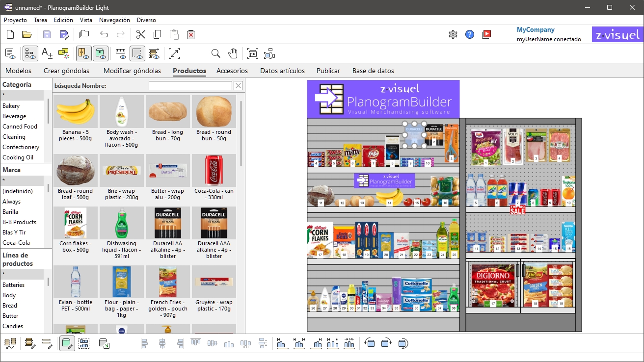The image size is (644, 362).
Task: Click in the búsqueda Nombre search field
Action: (x=190, y=86)
